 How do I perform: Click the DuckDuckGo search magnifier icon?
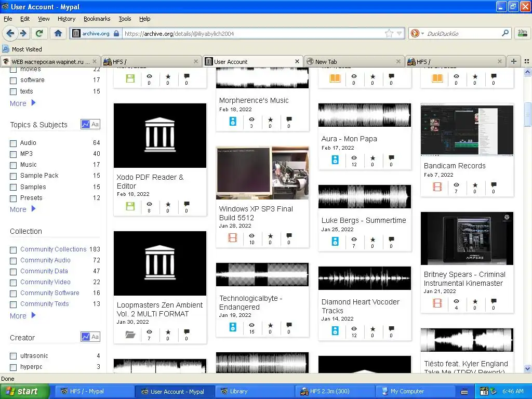pos(505,33)
